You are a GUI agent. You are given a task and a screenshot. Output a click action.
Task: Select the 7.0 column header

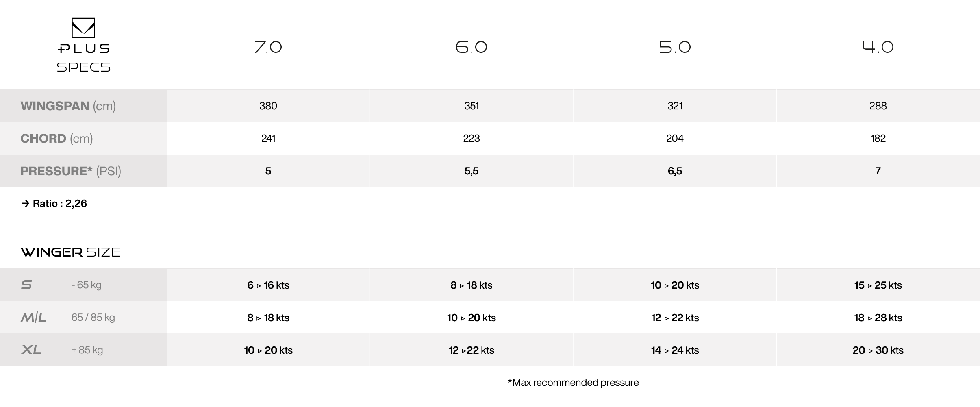coord(268,47)
